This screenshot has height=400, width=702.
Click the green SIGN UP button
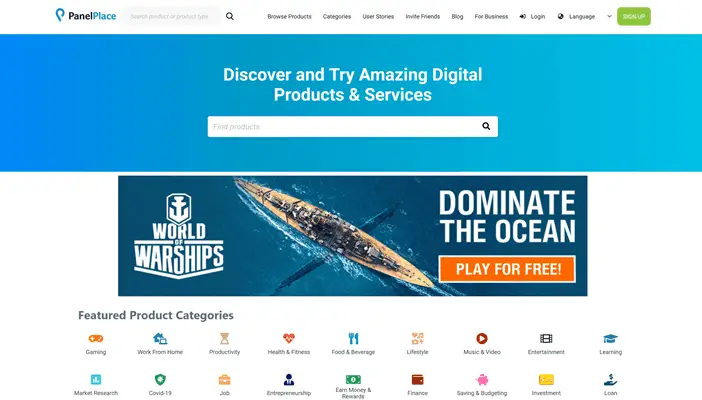coord(634,17)
